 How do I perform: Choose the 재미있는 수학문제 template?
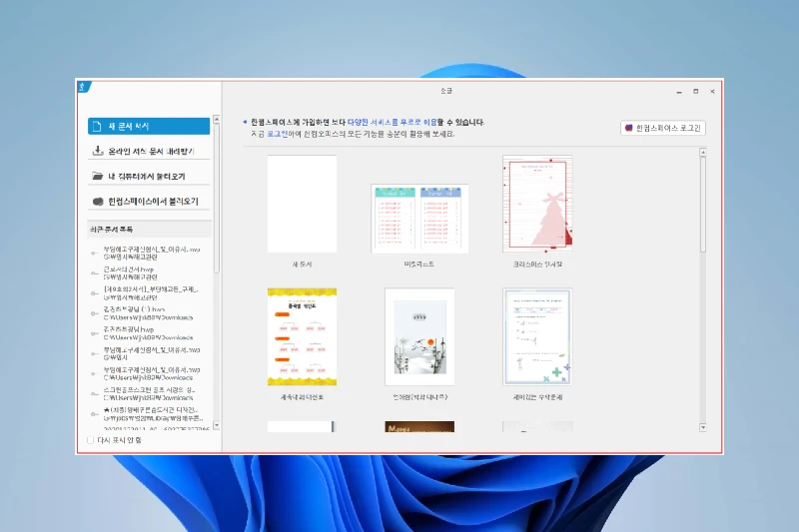point(537,336)
